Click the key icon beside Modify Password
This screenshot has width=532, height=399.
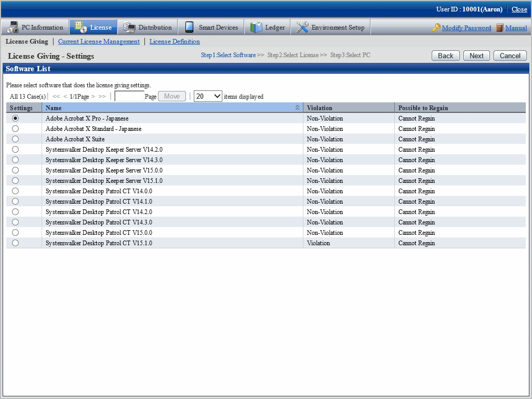tap(436, 28)
